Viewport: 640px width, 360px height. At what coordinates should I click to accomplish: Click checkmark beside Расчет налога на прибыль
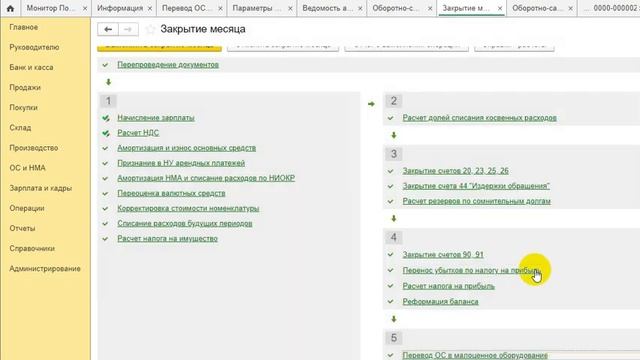coord(391,286)
